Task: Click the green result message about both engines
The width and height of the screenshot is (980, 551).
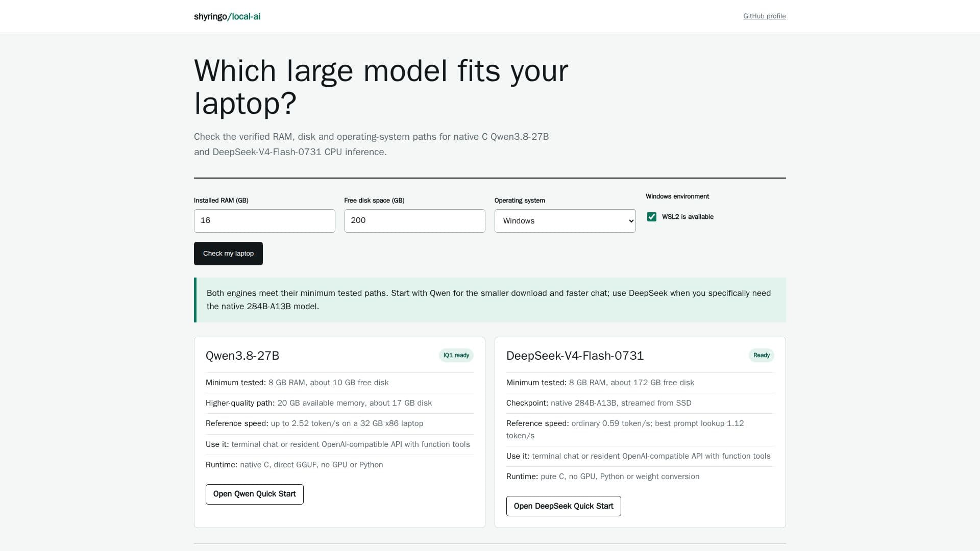Action: [490, 300]
